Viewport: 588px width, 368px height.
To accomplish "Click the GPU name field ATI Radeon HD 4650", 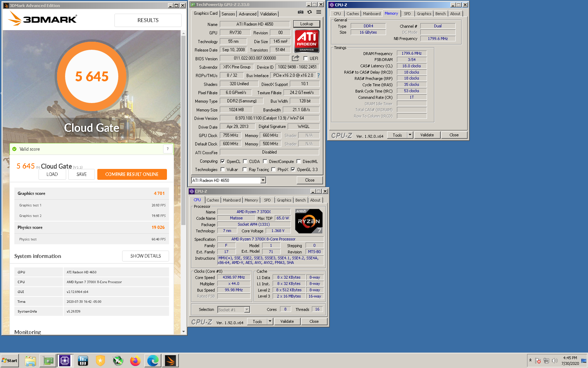I will click(x=255, y=24).
